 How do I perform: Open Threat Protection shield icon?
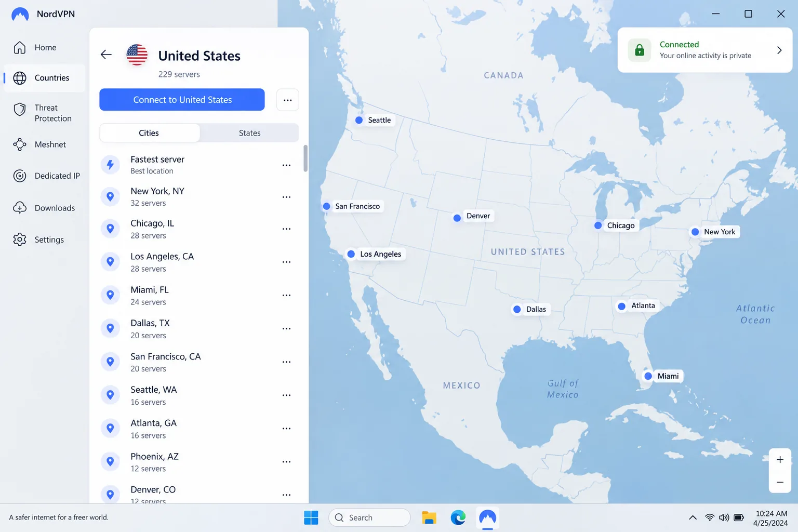click(20, 109)
